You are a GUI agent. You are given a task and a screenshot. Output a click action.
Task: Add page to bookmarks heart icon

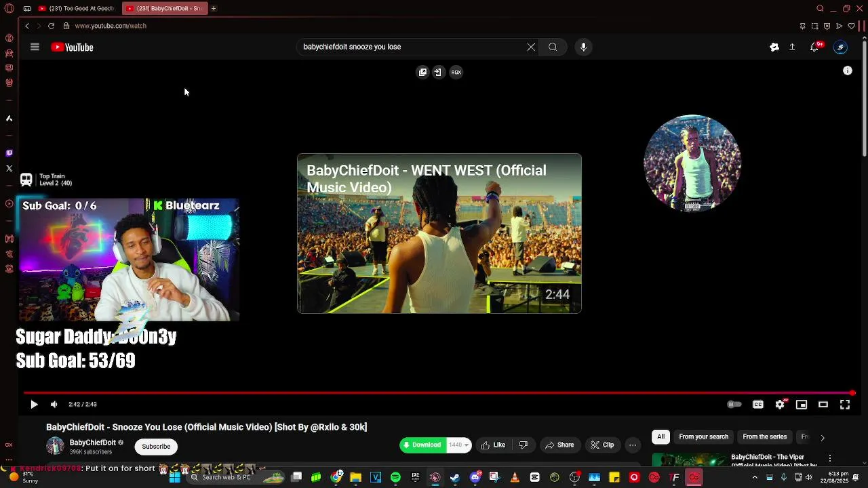(852, 26)
